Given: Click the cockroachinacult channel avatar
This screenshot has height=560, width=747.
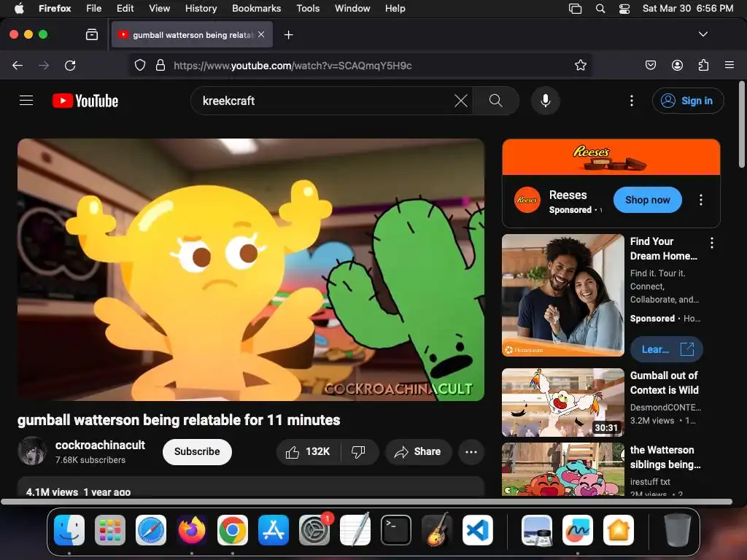Looking at the screenshot, I should tap(32, 451).
